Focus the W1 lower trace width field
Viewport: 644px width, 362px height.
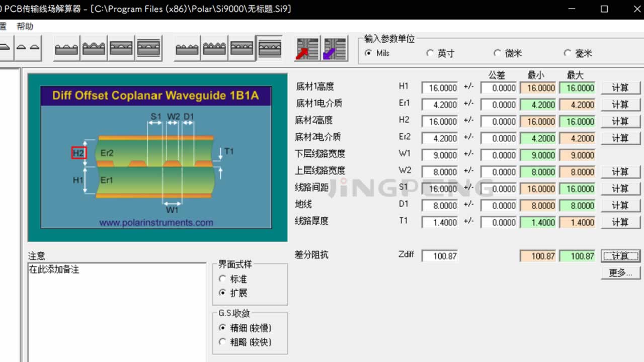click(440, 155)
